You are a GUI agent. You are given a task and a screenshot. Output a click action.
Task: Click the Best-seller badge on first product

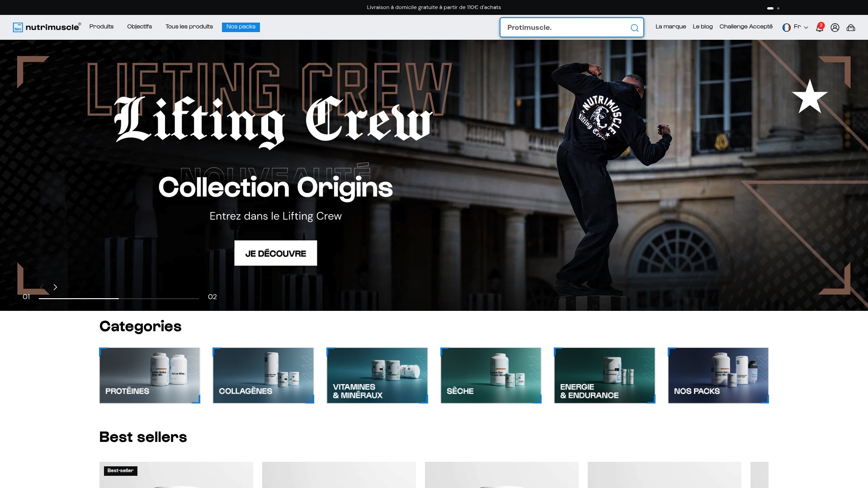pos(120,471)
